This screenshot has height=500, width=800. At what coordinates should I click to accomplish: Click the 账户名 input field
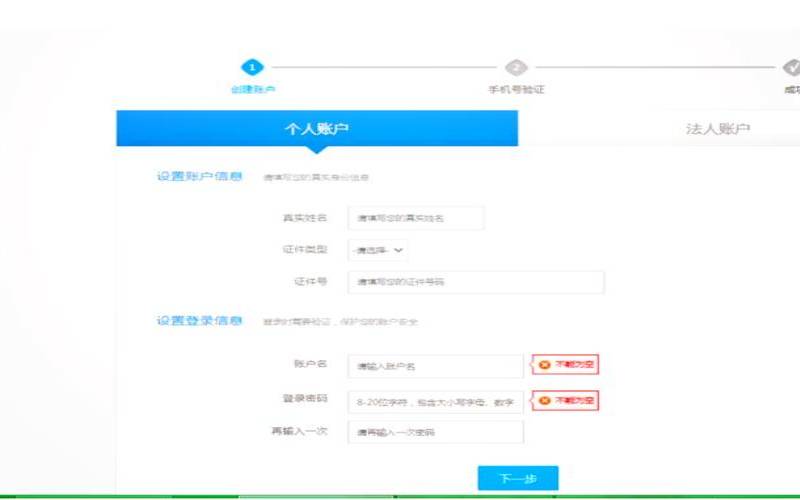pos(436,366)
